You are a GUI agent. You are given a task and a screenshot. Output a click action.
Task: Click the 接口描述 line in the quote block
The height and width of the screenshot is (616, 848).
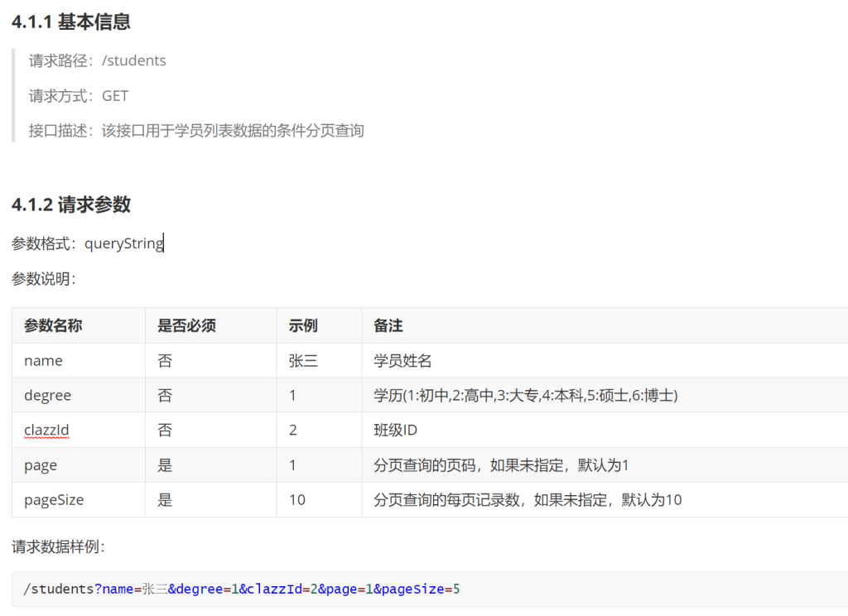tap(196, 131)
